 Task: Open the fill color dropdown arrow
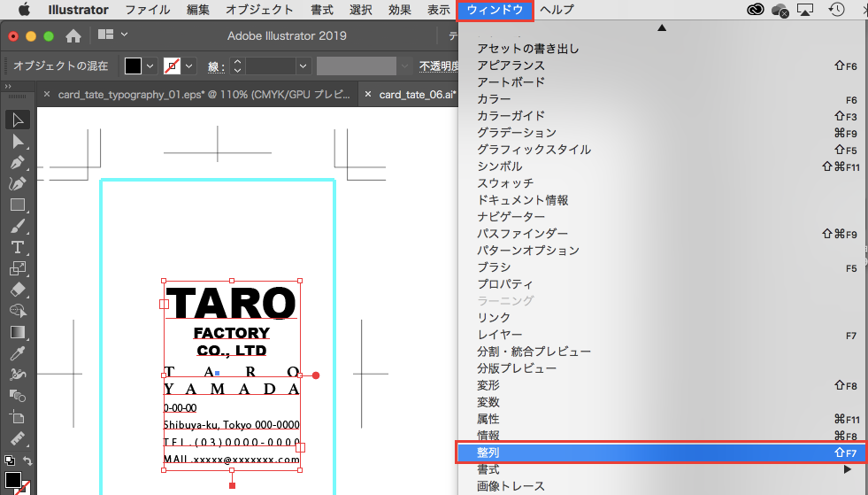[150, 66]
